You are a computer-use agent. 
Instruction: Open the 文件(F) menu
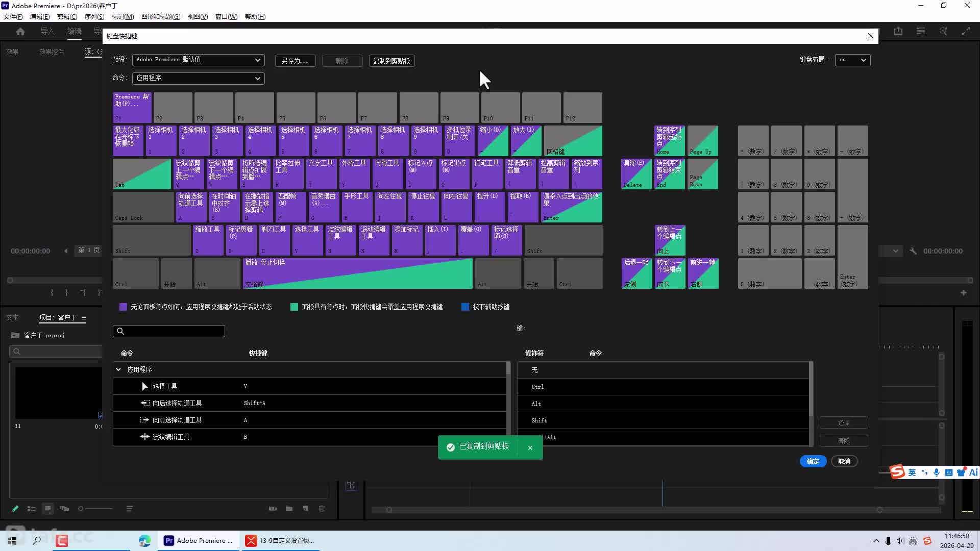13,17
